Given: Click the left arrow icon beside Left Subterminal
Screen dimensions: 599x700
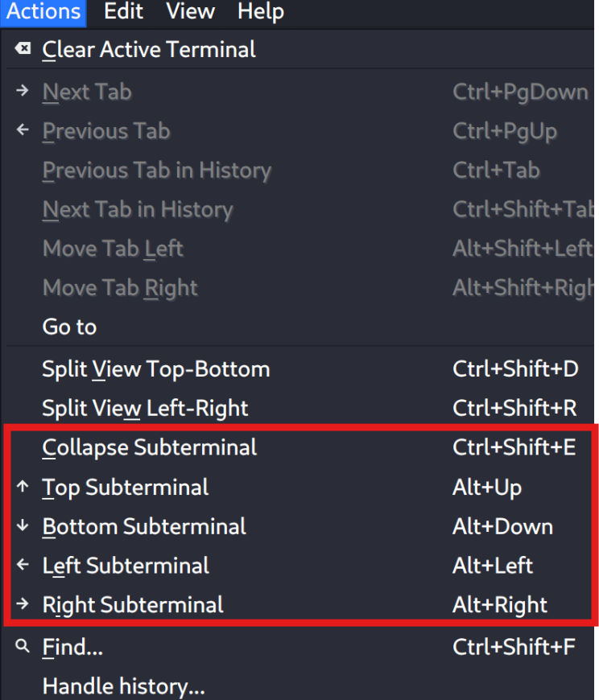Looking at the screenshot, I should pyautogui.click(x=23, y=566).
